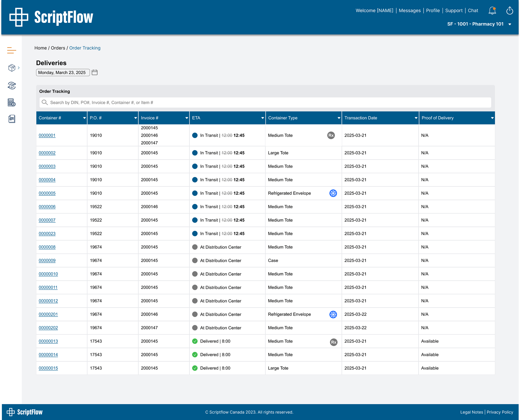Screen dimensions: 520x420
Task: Click Available proof of delivery for 00000013
Action: click(430, 341)
